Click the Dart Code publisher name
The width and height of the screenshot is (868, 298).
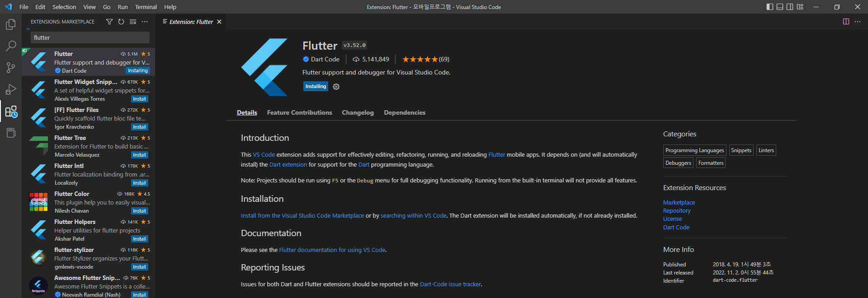click(x=325, y=59)
